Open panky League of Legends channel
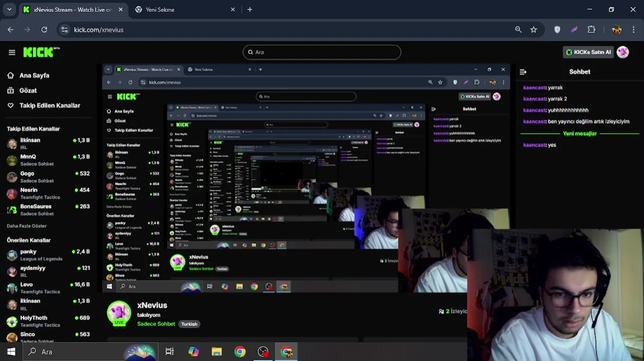 [48, 255]
